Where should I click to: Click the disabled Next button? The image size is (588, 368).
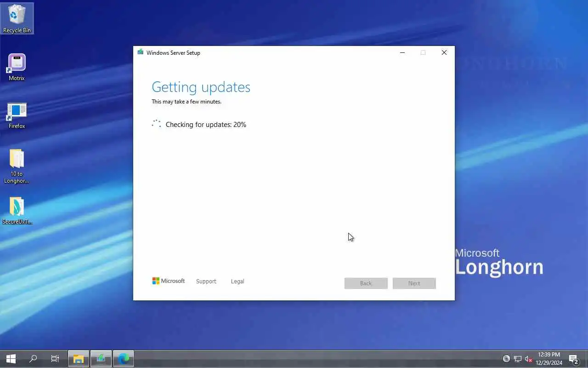[414, 283]
